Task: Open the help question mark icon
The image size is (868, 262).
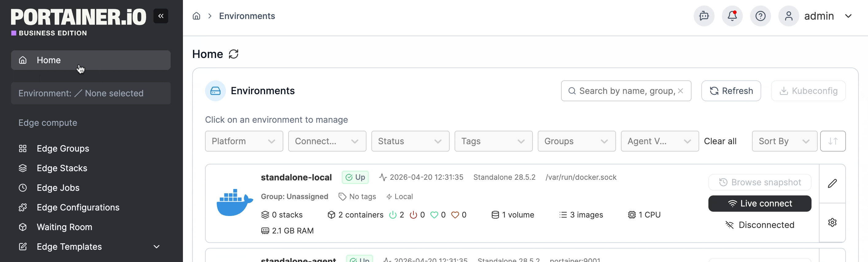Action: point(760,16)
